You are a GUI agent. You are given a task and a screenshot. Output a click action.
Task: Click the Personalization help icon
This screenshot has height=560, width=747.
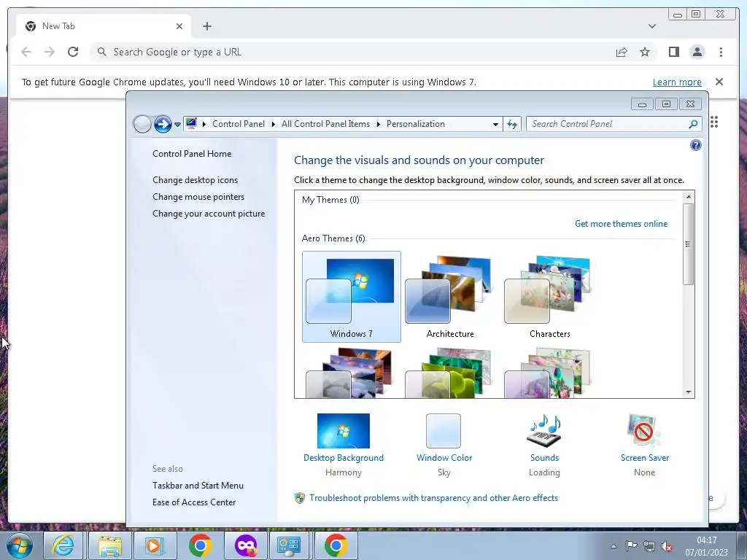pos(695,145)
